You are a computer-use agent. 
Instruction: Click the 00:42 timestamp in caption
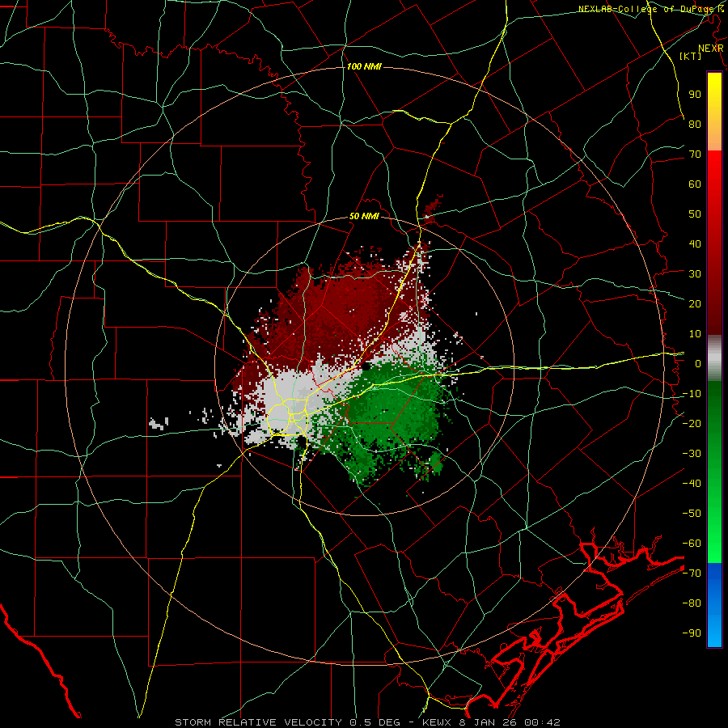pyautogui.click(x=542, y=722)
